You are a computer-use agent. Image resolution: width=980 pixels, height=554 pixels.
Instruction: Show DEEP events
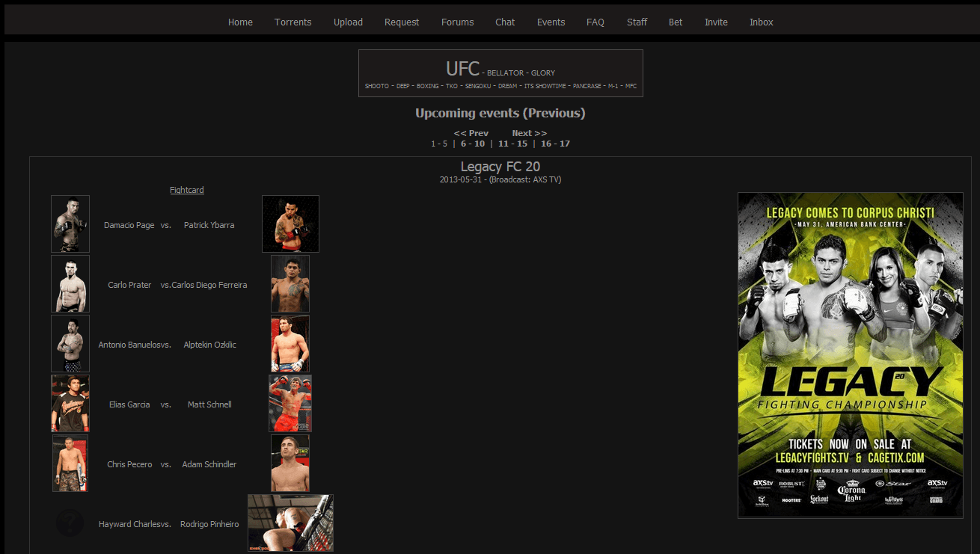(403, 87)
